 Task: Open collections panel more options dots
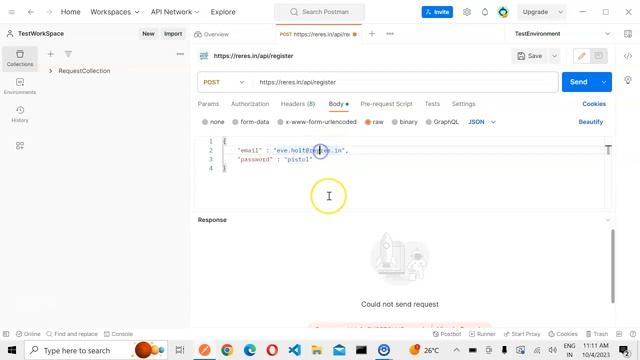[x=180, y=54]
